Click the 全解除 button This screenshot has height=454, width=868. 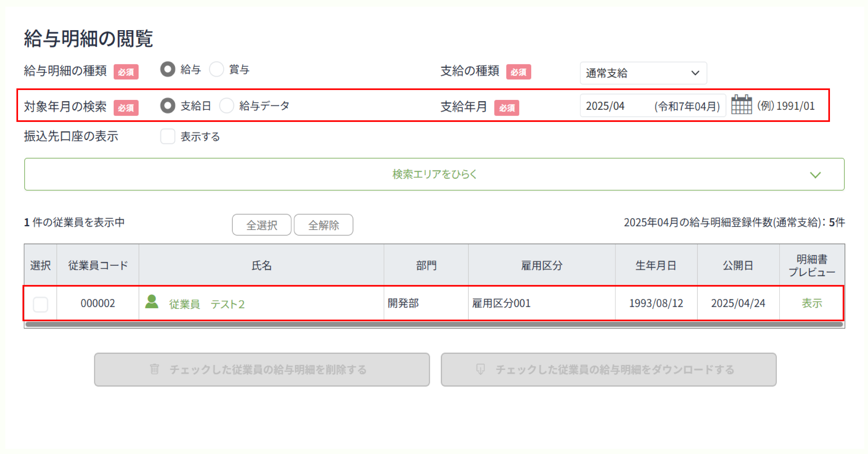[323, 225]
